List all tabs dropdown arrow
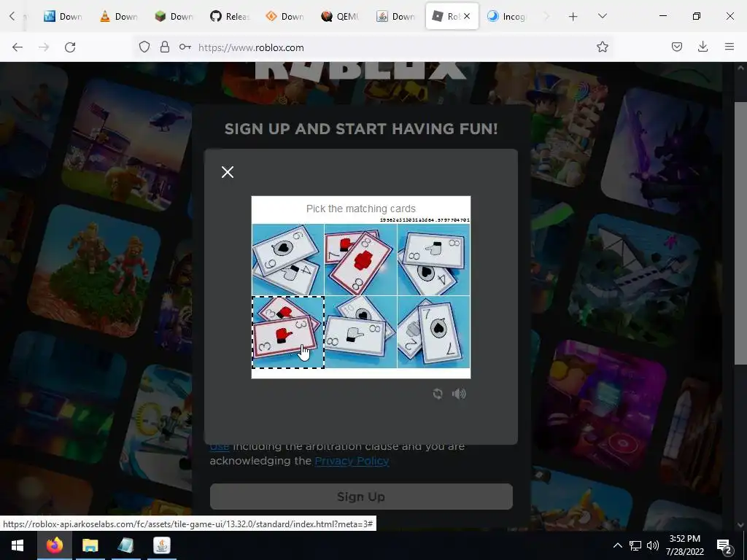Screen dimensions: 747x560 (x=602, y=16)
